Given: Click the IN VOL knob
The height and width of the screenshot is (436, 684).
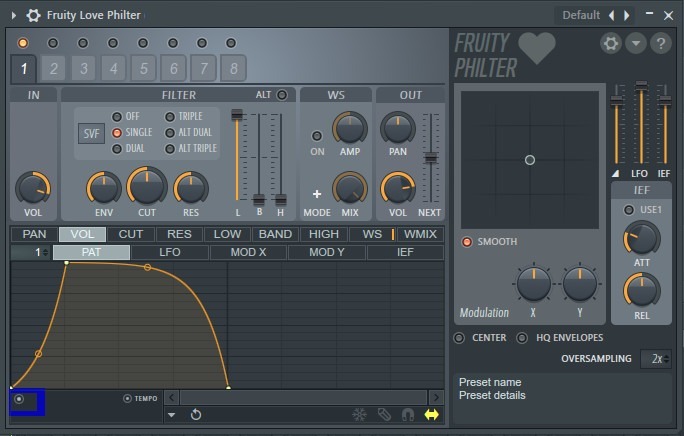Looking at the screenshot, I should [x=33, y=188].
